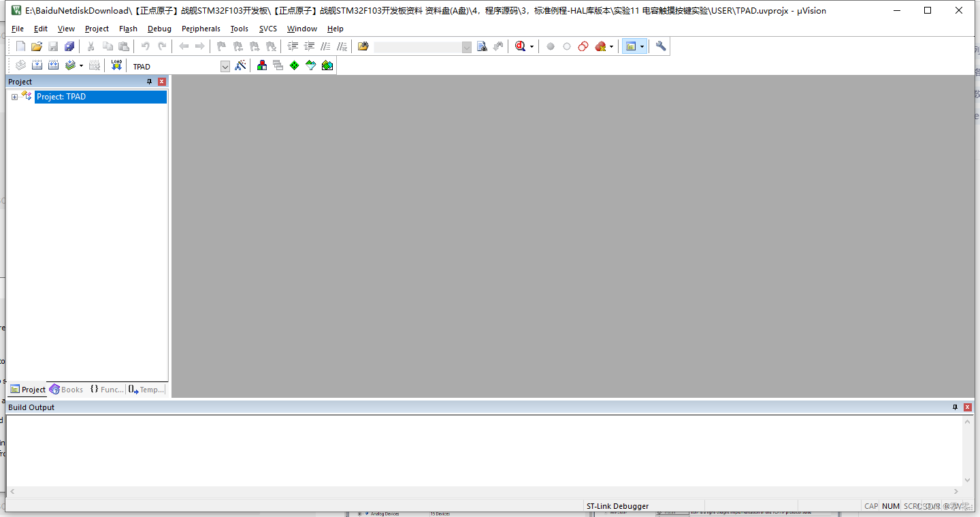Viewport: 980px width, 517px height.
Task: Translate the current file icon
Action: (20, 65)
